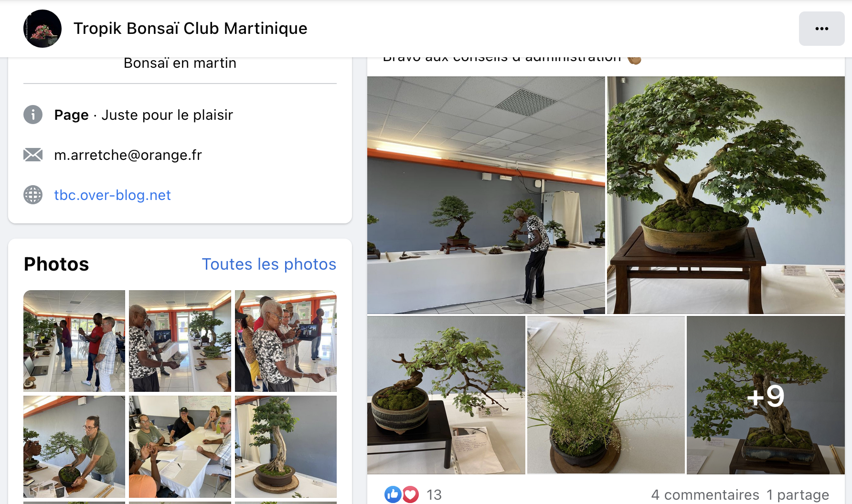Click the reactions count 13
Screen dimensions: 852x504
click(x=434, y=495)
